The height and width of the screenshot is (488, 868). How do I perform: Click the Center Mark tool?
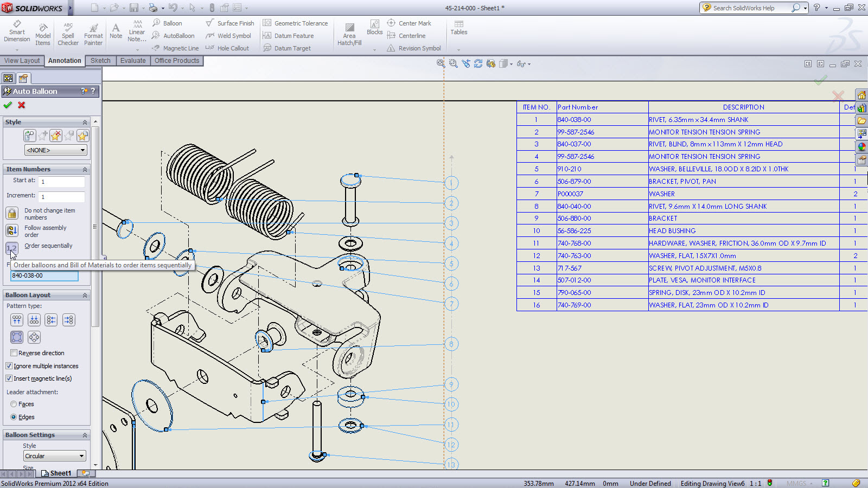click(x=409, y=23)
